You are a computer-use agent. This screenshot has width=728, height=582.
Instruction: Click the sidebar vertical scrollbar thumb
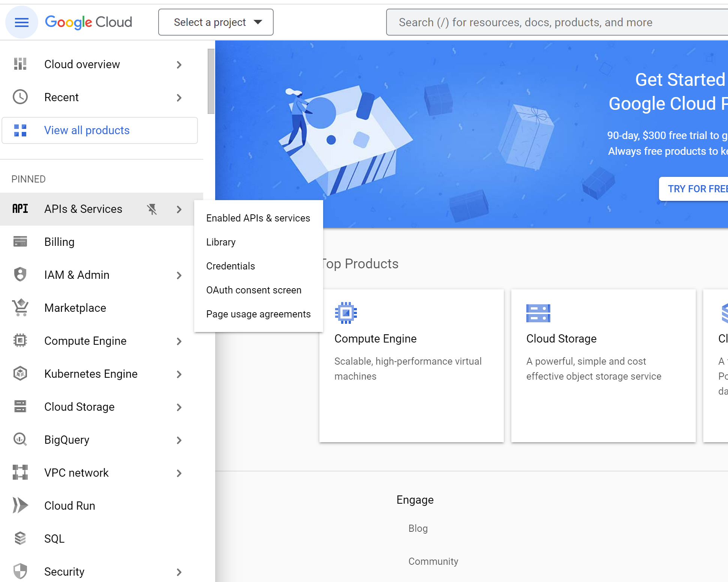pyautogui.click(x=211, y=81)
